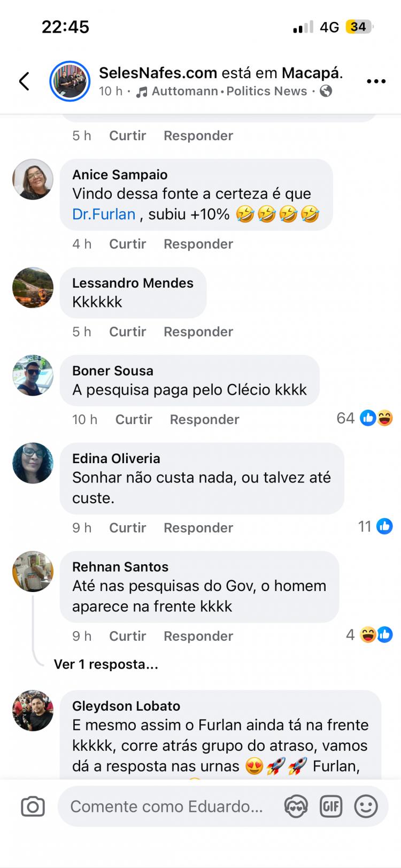Open the avatar sticker icon

pyautogui.click(x=296, y=806)
